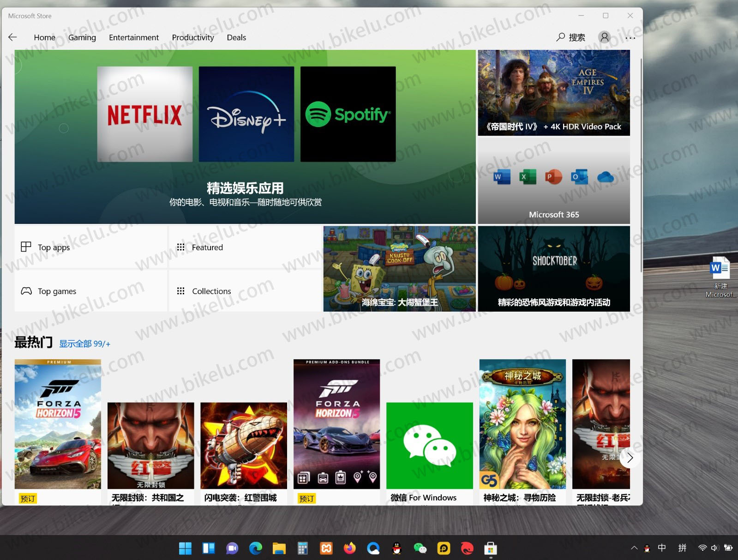Image resolution: width=738 pixels, height=560 pixels.
Task: Launch Firefox from taskbar
Action: pos(350,548)
